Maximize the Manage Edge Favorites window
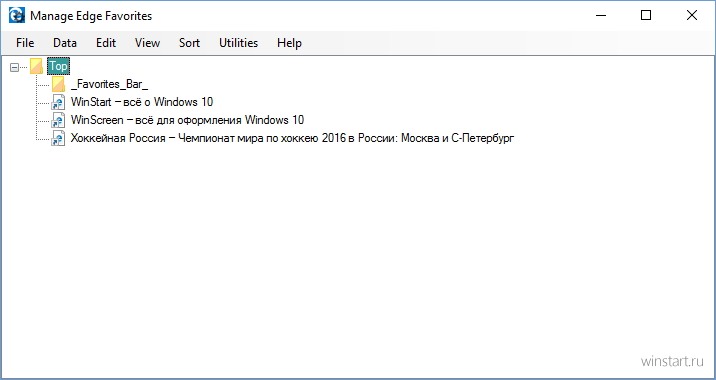 click(646, 16)
